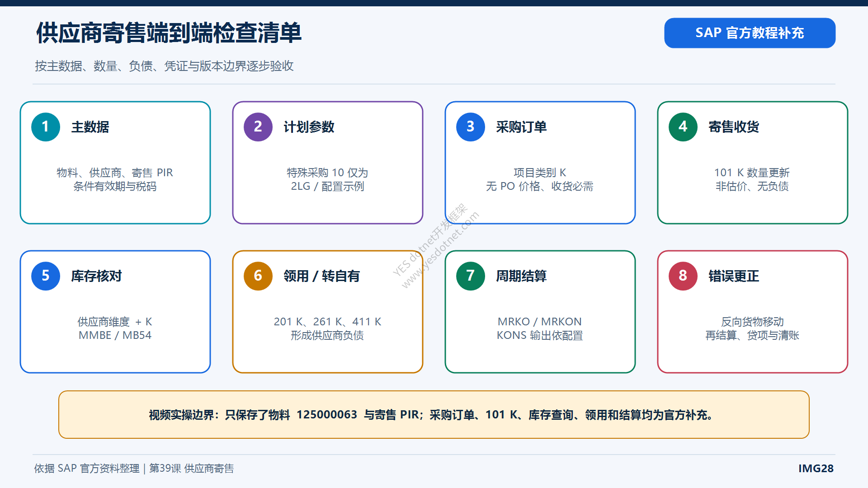Select the 主数据 card heading

pos(90,127)
